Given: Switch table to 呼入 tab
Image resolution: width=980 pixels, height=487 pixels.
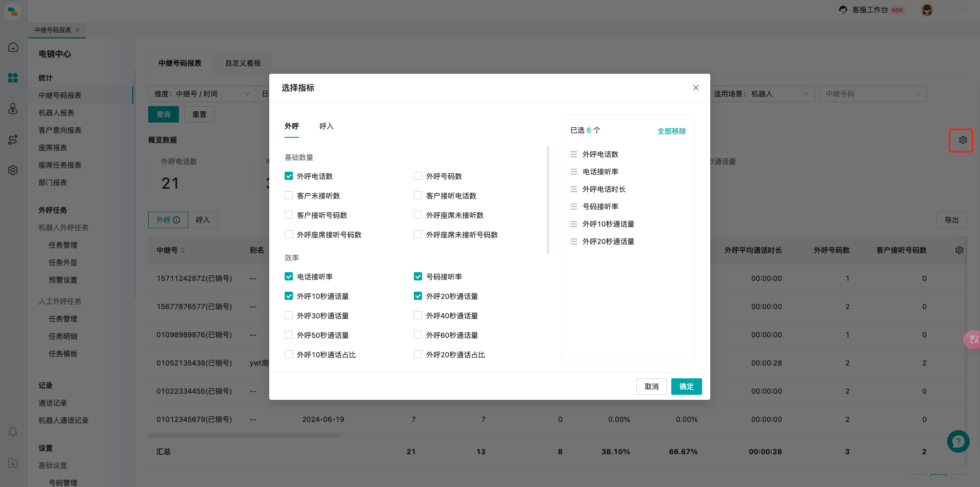Looking at the screenshot, I should coord(203,220).
